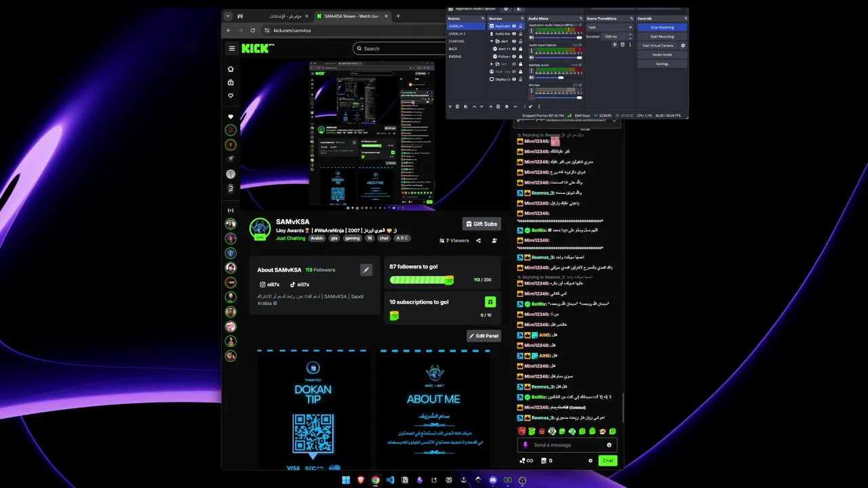Add a scene with plus icon in OBS Scenes
This screenshot has width=868, height=488.
tap(450, 106)
